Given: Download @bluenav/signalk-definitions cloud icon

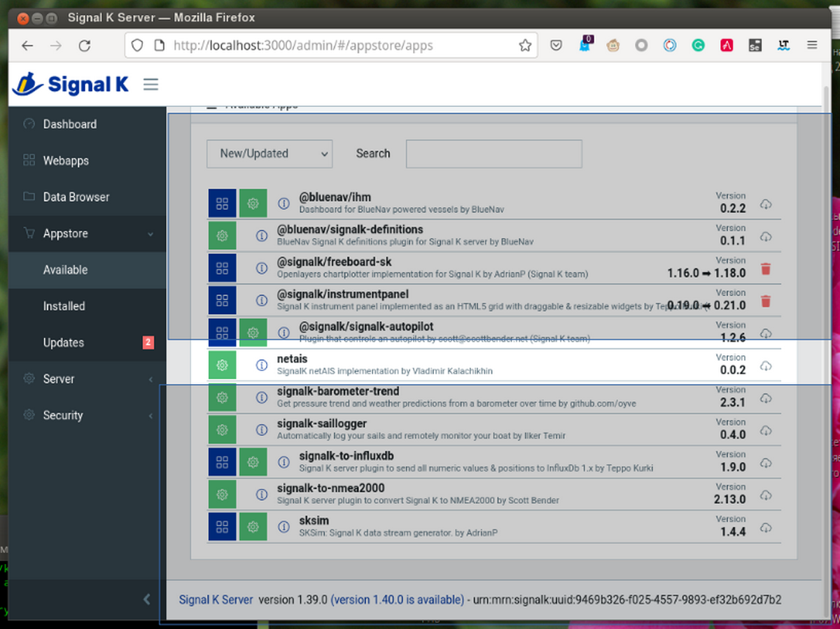Looking at the screenshot, I should (766, 236).
